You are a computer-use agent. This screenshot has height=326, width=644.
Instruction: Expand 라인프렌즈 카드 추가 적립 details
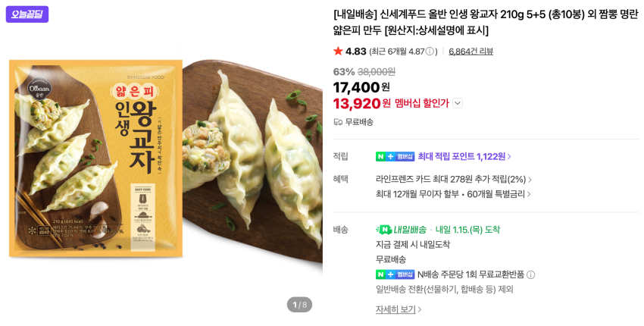pyautogui.click(x=454, y=180)
